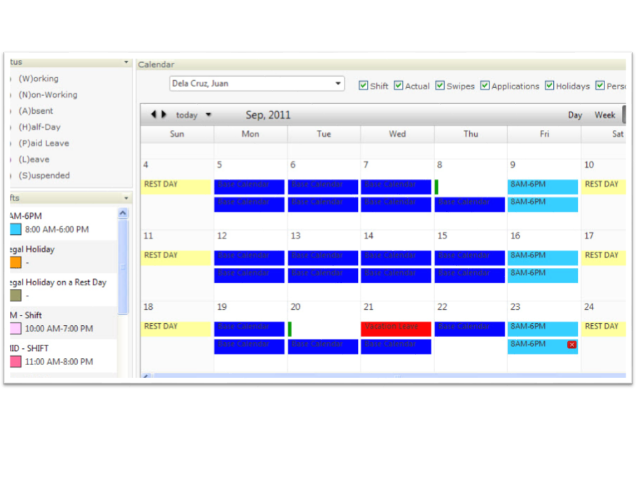The width and height of the screenshot is (640, 480).
Task: Click the green marker on Sep 20
Action: click(x=290, y=328)
